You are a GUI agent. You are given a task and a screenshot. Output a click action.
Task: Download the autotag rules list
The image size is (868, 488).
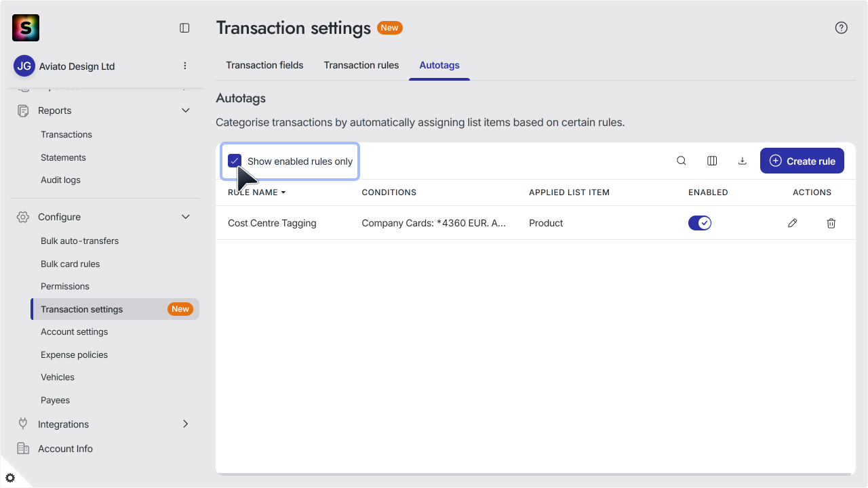pos(743,161)
